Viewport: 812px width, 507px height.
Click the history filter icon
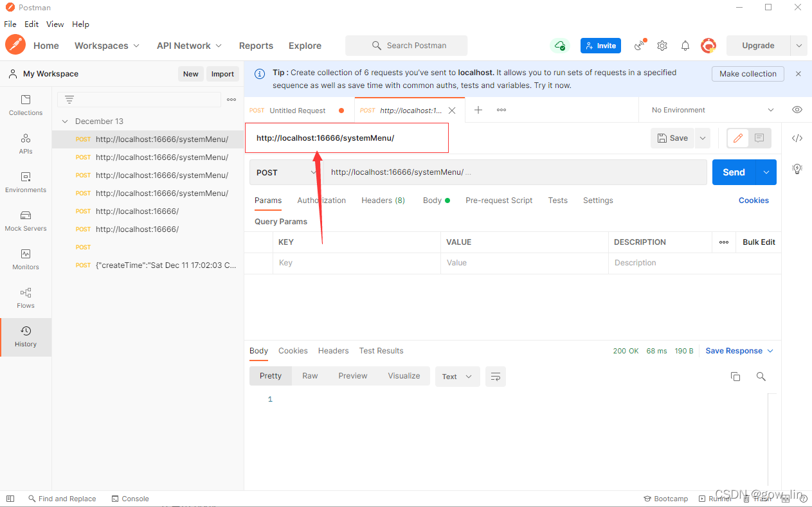click(69, 100)
